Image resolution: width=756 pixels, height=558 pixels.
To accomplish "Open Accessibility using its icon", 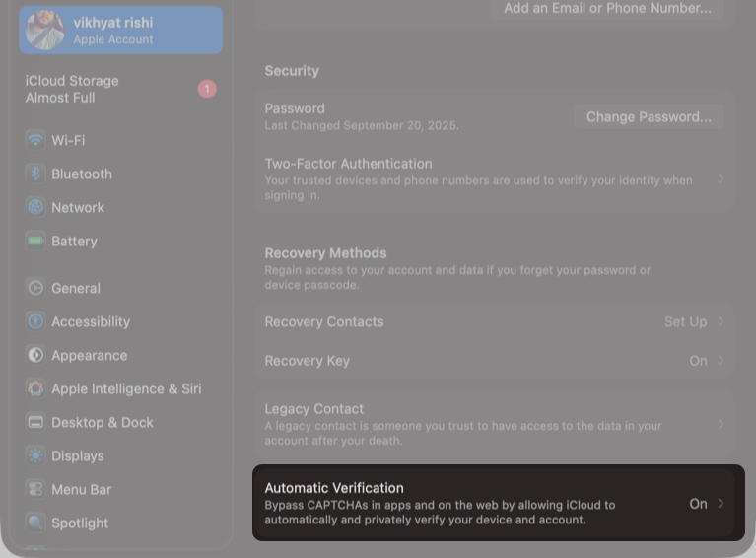I will coord(35,321).
